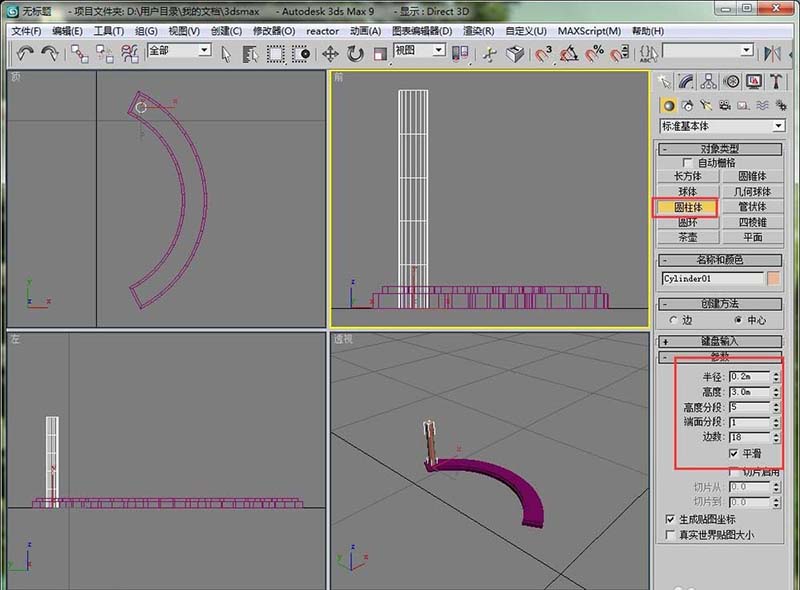Select the 中心 creation method radio button

point(738,320)
